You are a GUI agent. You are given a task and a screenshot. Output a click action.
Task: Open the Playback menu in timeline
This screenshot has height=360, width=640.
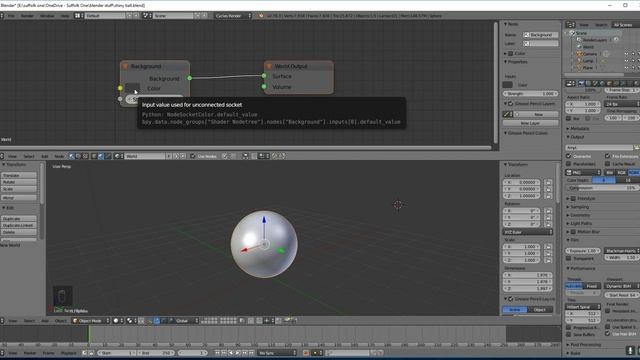(x=69, y=353)
